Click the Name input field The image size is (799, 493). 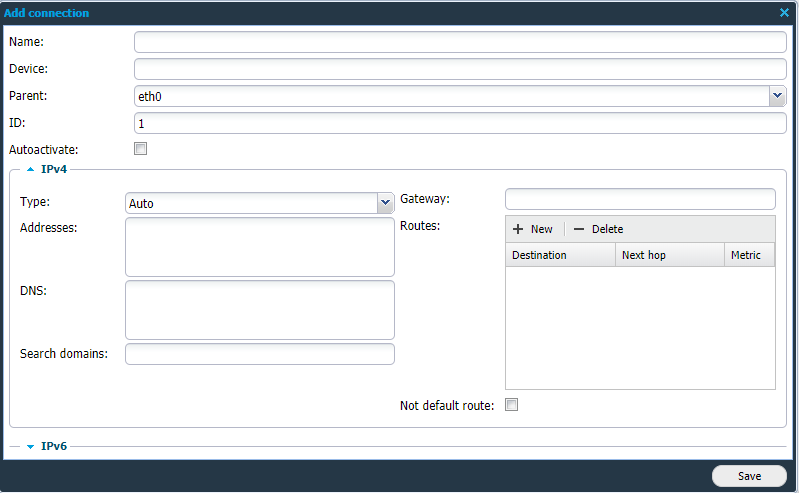(x=460, y=42)
